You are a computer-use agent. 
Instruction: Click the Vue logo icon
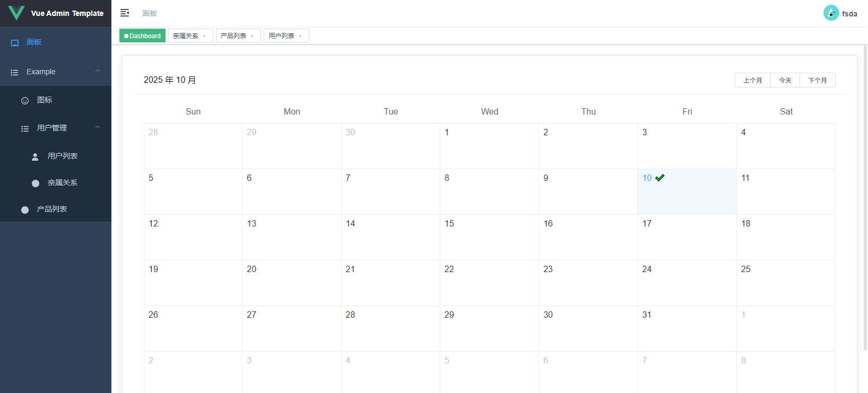(x=16, y=13)
